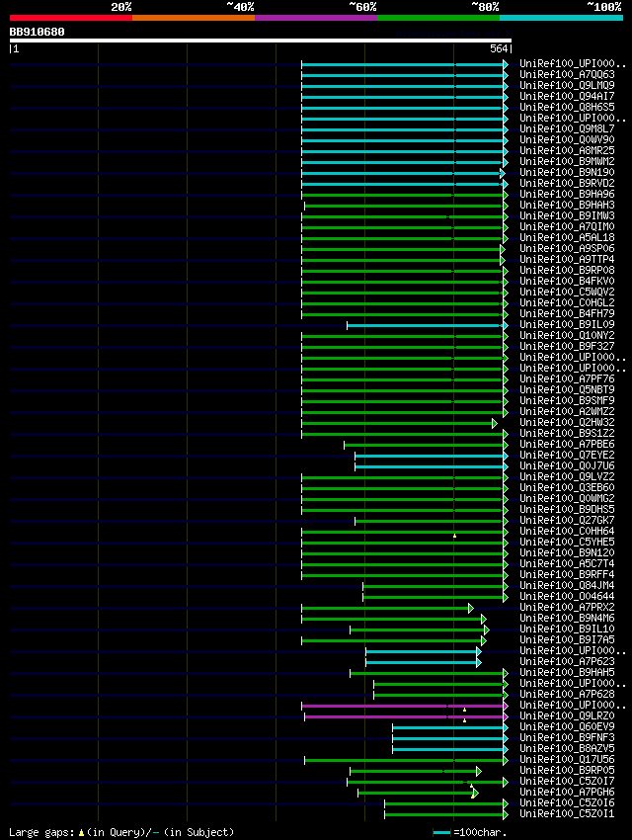Select the UniRef100_B9HA96 label
The width and height of the screenshot is (632, 840).
click(567, 194)
